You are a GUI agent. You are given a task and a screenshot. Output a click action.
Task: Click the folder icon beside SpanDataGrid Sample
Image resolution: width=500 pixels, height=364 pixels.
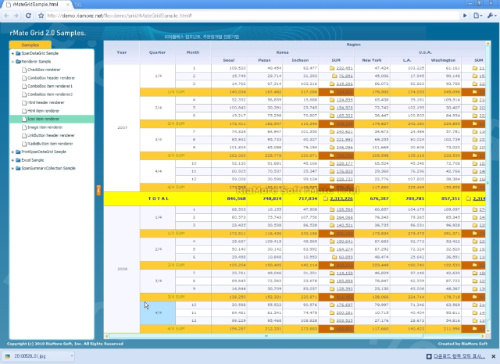pyautogui.click(x=18, y=53)
